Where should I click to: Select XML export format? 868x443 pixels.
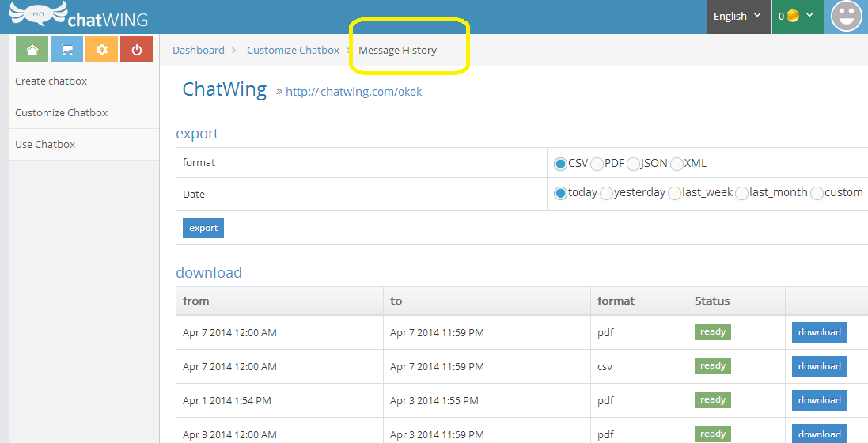point(677,164)
